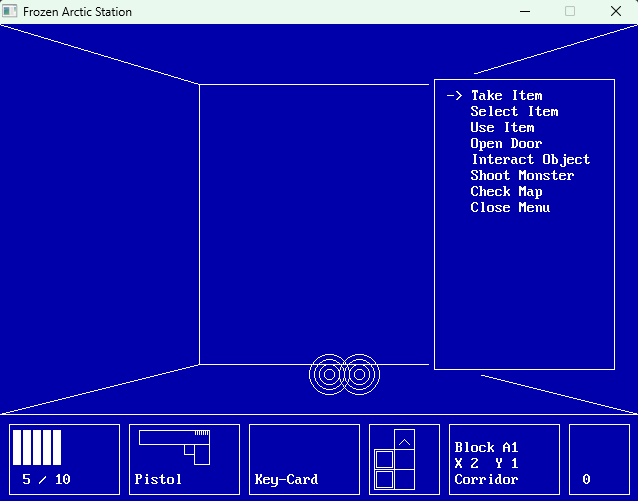This screenshot has width=638, height=501.
Task: Click the upper square room on the minimap
Action: click(385, 459)
